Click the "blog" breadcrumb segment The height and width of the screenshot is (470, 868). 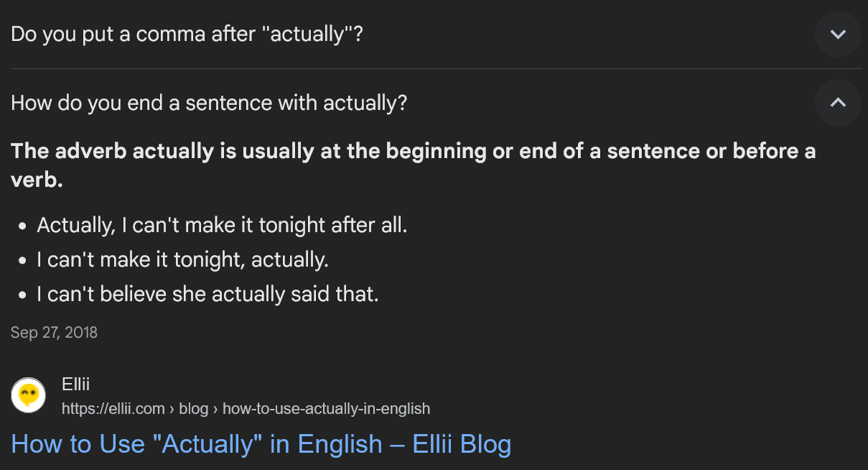[x=193, y=409]
